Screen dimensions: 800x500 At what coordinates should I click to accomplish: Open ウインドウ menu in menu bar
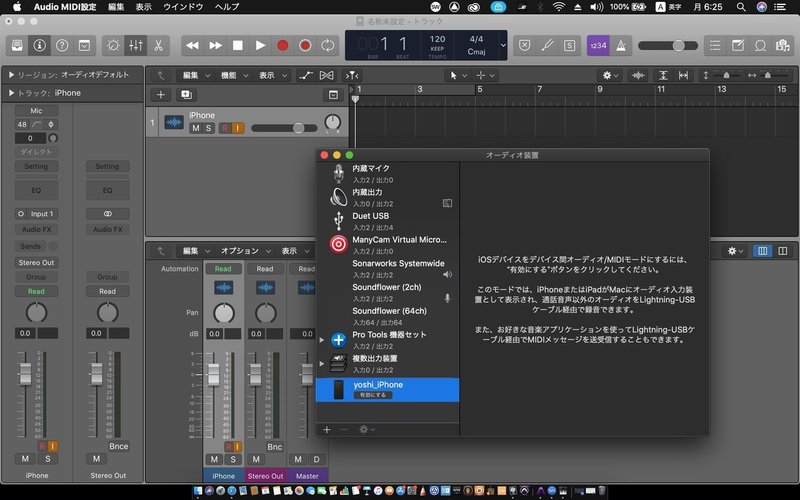coord(183,7)
